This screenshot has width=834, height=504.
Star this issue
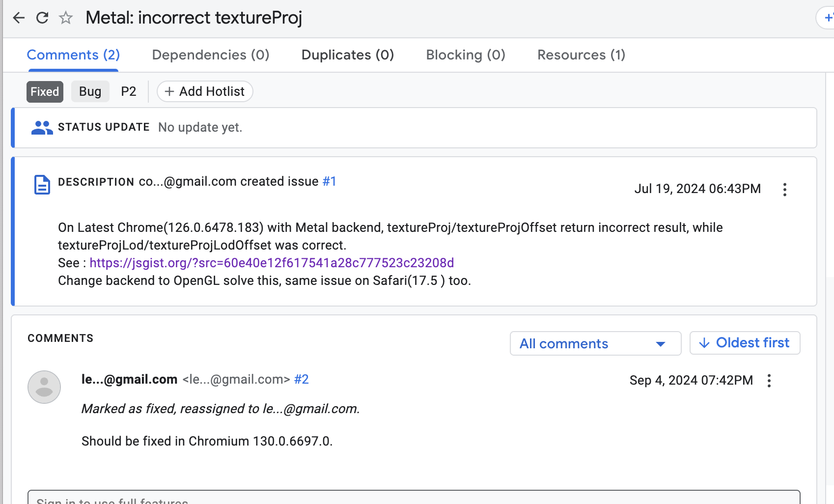click(66, 18)
